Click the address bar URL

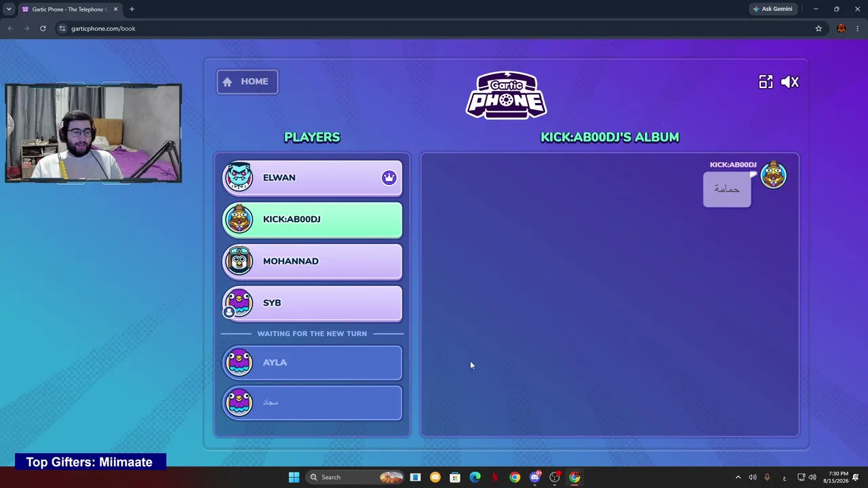103,28
